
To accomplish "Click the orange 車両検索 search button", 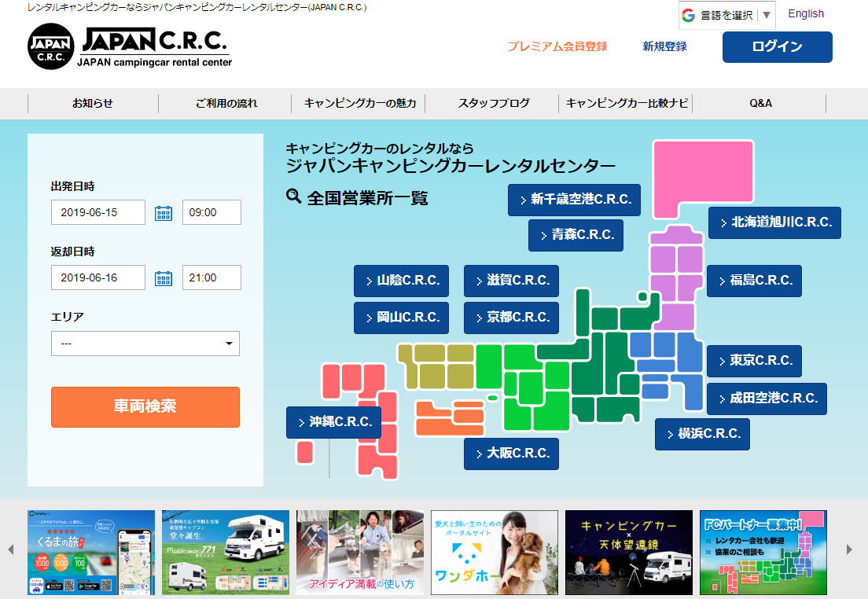I will 145,407.
